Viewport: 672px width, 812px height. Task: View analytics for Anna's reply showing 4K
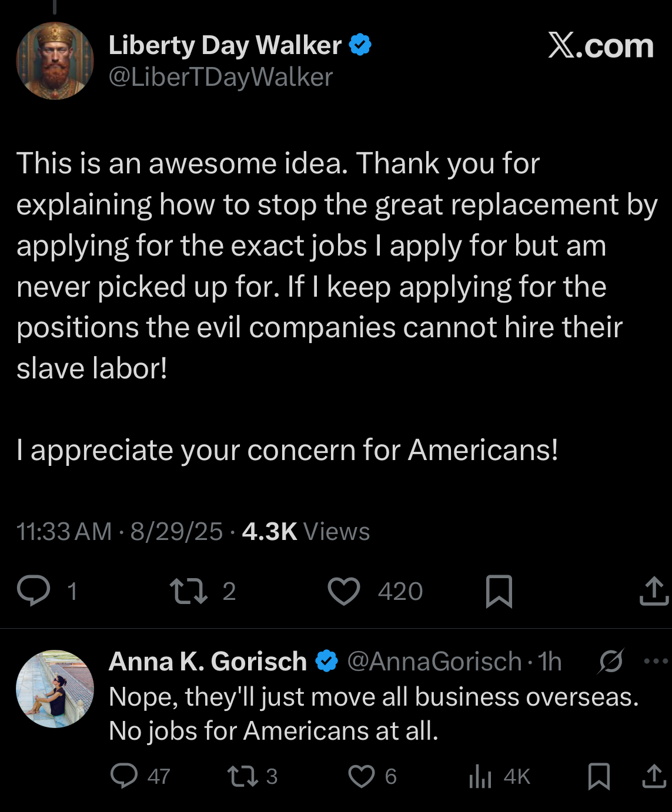480,776
